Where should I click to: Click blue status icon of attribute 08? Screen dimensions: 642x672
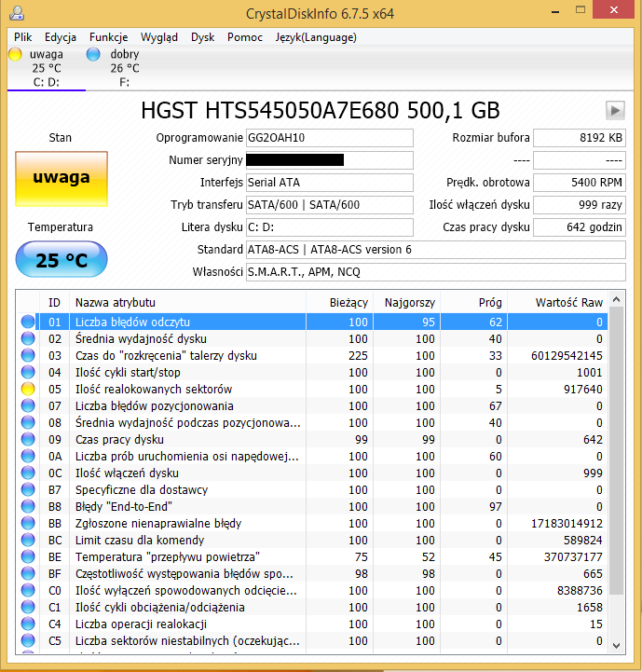point(28,422)
